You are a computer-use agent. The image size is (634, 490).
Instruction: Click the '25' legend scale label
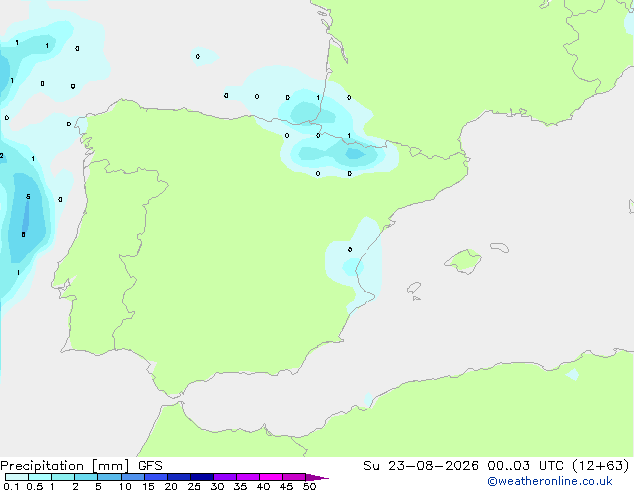pyautogui.click(x=194, y=486)
